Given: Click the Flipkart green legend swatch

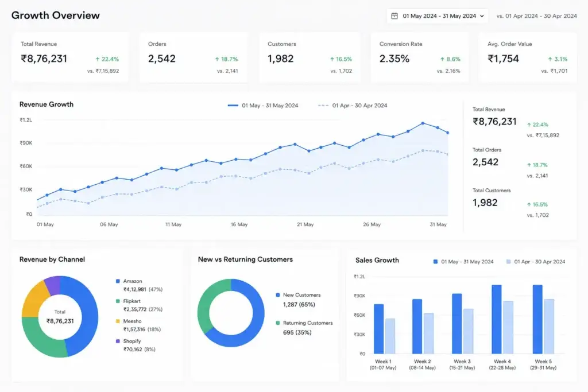Looking at the screenshot, I should pyautogui.click(x=118, y=301).
